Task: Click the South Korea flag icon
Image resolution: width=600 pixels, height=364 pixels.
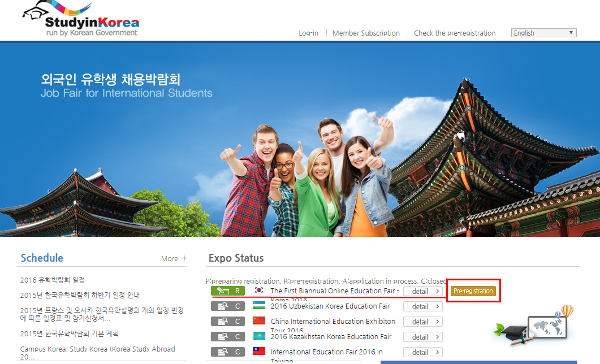Action: [258, 291]
